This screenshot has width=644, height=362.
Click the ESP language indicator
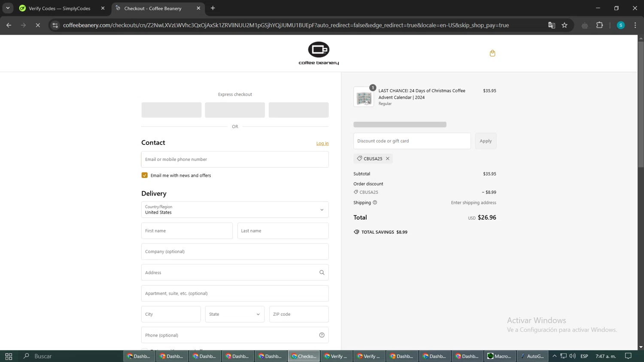[x=584, y=356]
